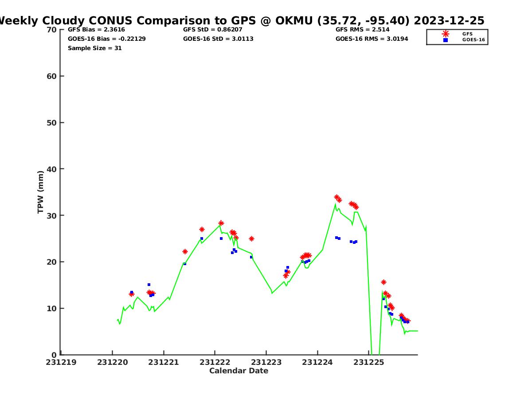
Task: Click the x-axis tick label 231219
Action: point(61,362)
